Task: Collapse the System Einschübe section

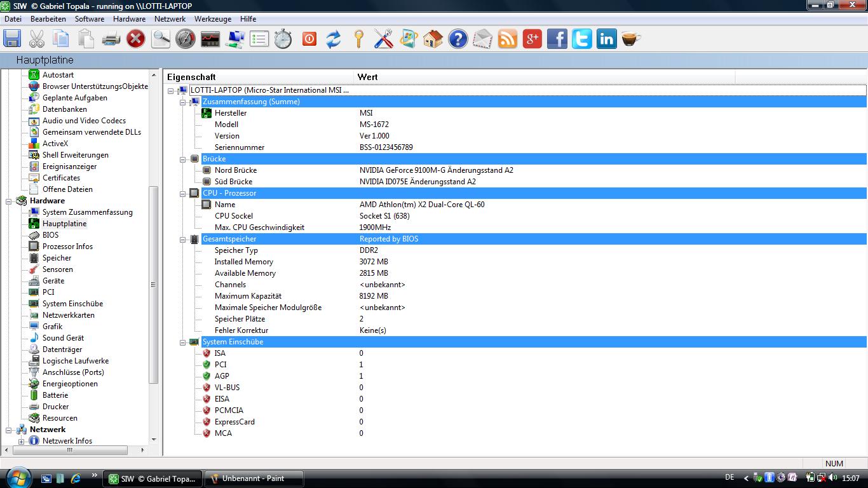Action: pyautogui.click(x=183, y=342)
